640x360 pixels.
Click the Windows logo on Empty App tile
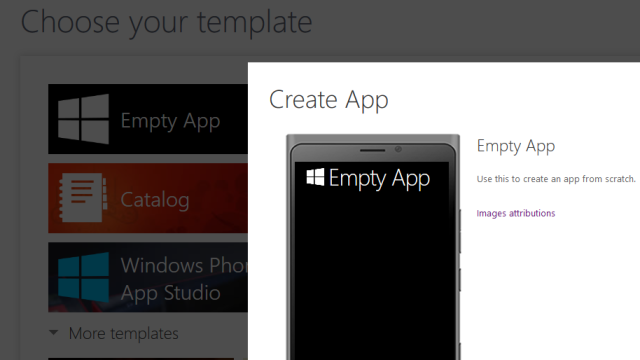(83, 119)
